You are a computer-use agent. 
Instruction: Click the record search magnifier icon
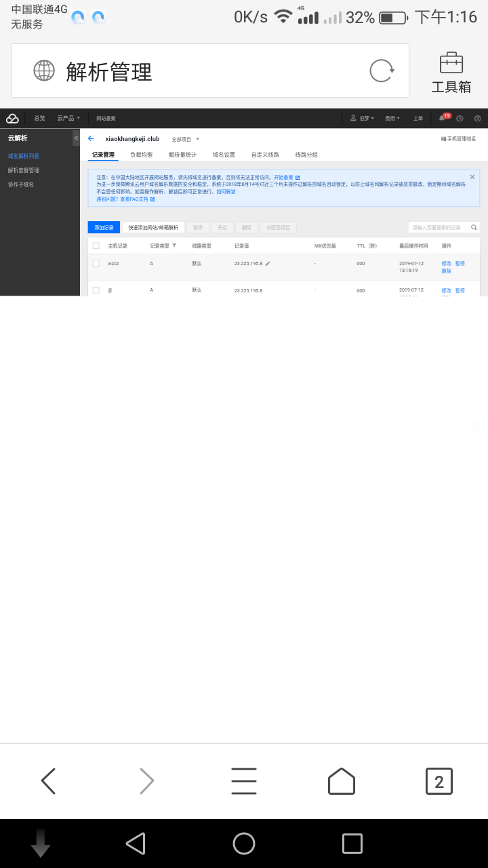pos(474,228)
